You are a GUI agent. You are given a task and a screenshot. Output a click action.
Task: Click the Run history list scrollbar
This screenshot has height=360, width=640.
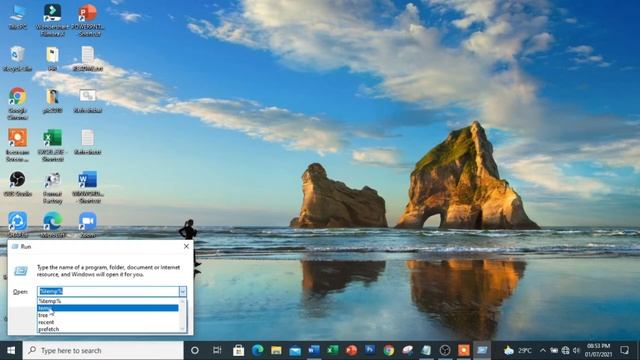183,315
